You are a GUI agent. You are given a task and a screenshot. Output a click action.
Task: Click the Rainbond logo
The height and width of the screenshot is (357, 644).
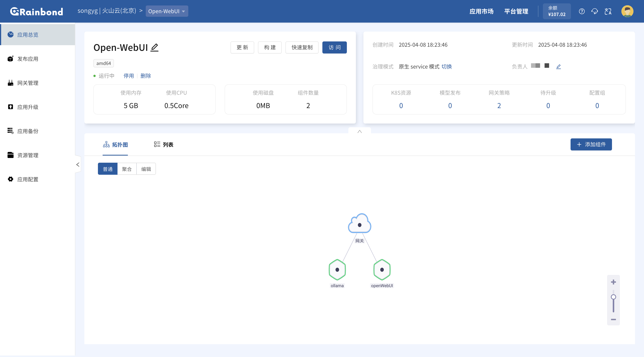click(x=37, y=11)
